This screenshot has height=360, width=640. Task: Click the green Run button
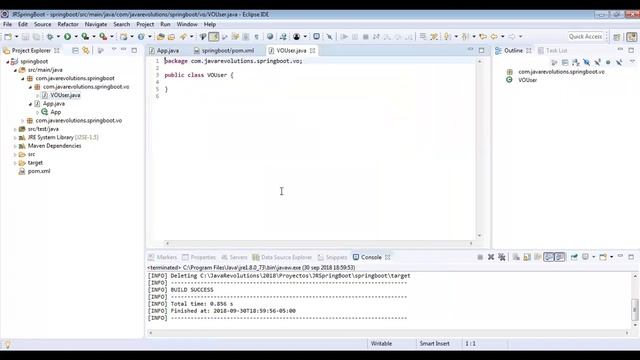pos(67,37)
